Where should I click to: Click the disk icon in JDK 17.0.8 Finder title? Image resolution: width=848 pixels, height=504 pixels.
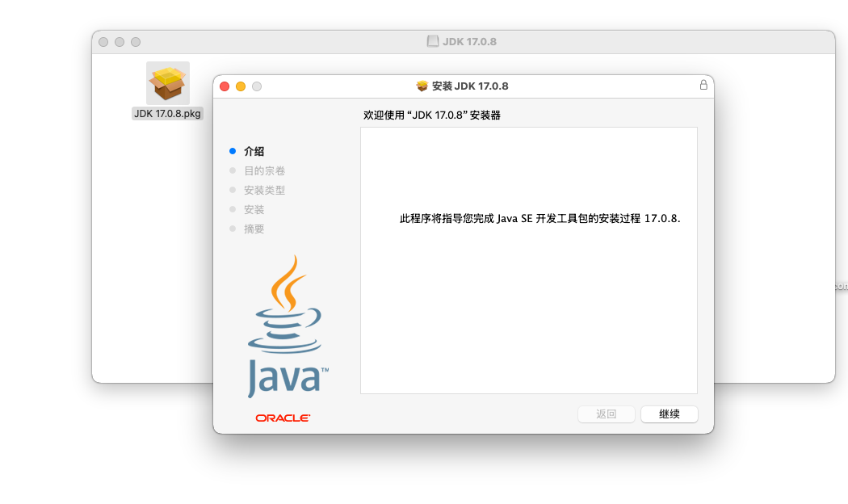coord(433,41)
